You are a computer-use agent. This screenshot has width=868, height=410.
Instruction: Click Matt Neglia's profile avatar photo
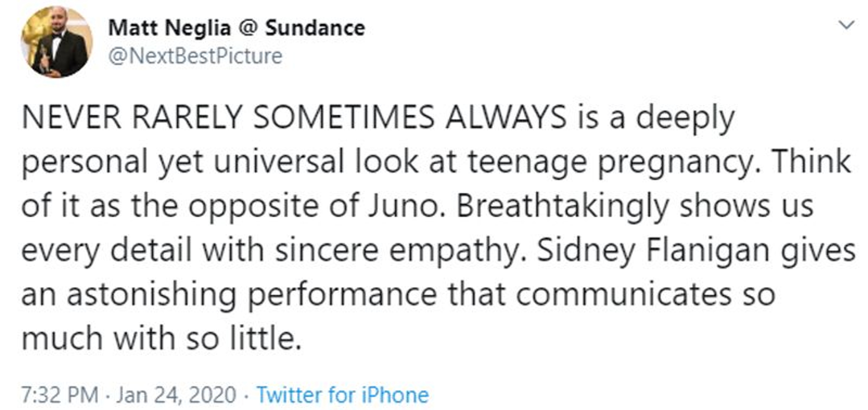[x=57, y=42]
